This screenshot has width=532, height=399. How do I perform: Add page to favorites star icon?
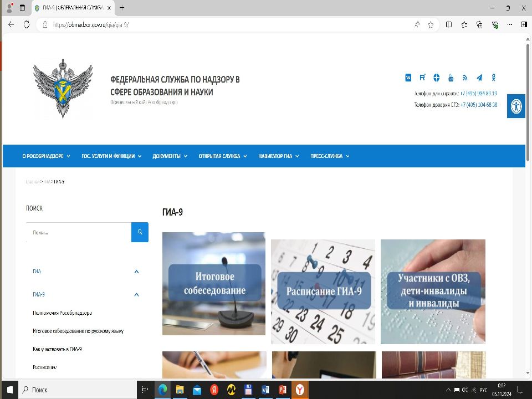pos(431,25)
